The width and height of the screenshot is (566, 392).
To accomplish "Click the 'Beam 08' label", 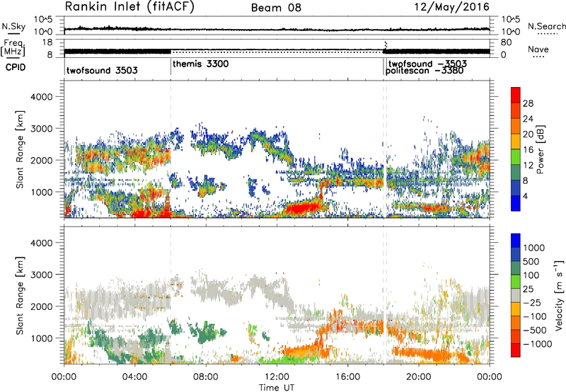I will pos(276,8).
